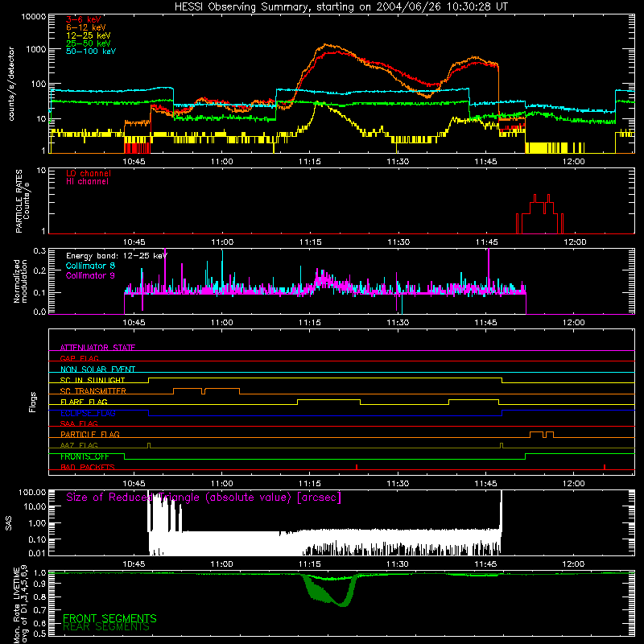644x644 pixels.
Task: Click the 10:45 time label under modulation plot
Action: 134,323
